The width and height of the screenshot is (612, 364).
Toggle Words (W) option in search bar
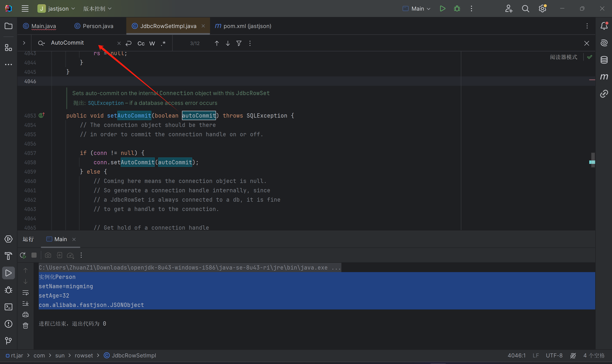[x=152, y=44]
